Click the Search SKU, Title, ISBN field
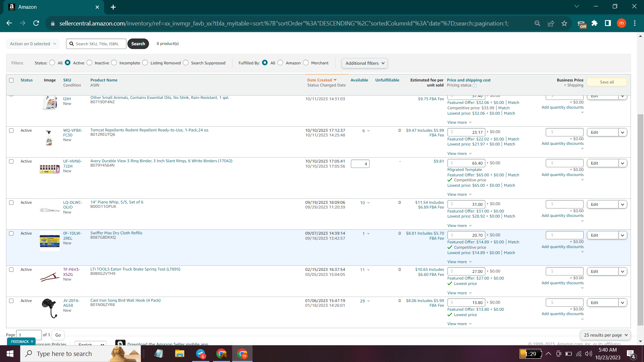This screenshot has height=362, width=644. (96, 44)
